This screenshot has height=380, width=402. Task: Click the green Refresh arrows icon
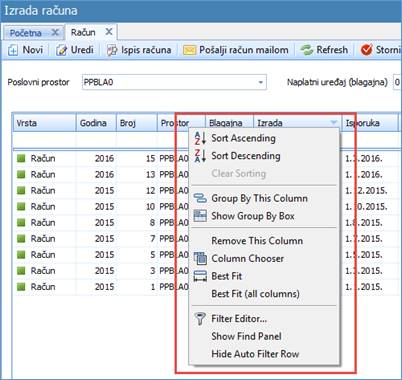click(306, 50)
